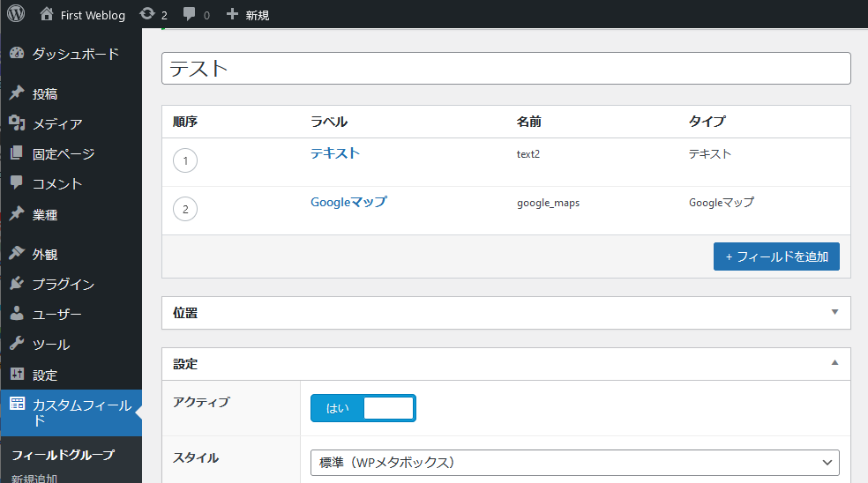
Task: Click the ラベル column header
Action: (x=329, y=121)
